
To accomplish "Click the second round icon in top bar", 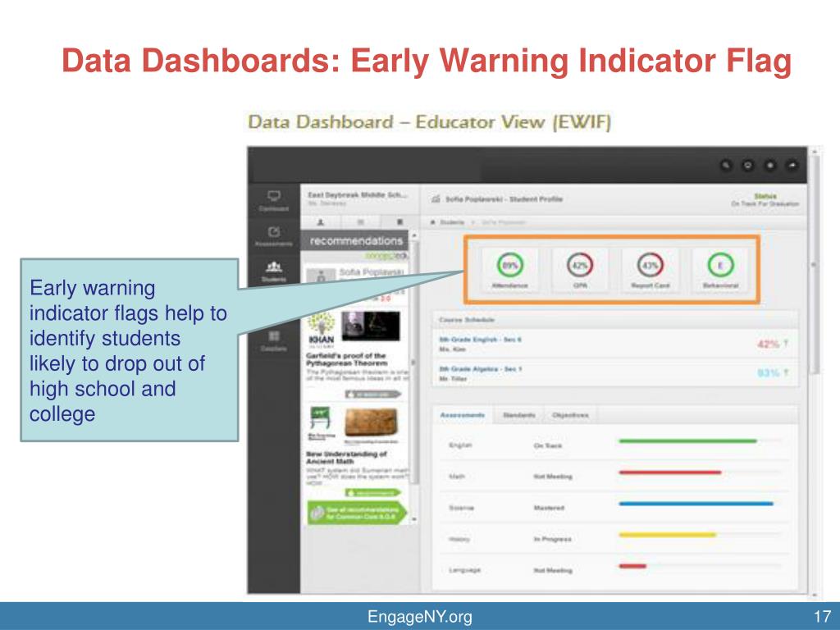I will pyautogui.click(x=748, y=166).
